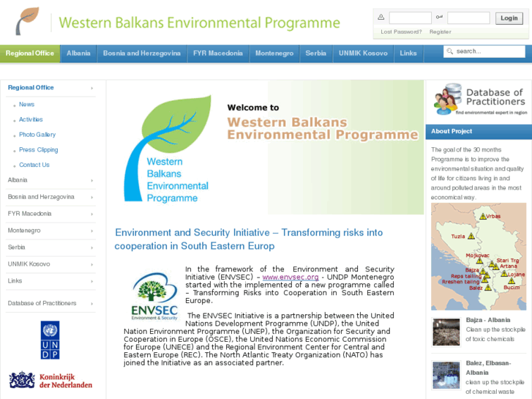Screen dimensions: 532x399
Task: Open the Bajza - Albania thumbnail
Action: [446, 332]
